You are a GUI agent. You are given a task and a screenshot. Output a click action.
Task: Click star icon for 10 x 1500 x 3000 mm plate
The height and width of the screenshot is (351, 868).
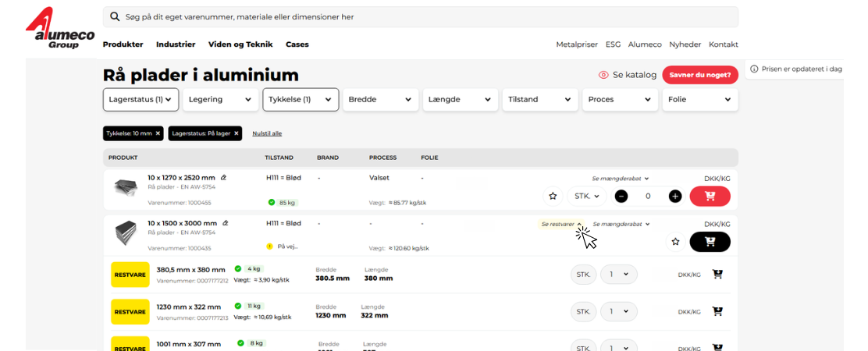tap(675, 242)
